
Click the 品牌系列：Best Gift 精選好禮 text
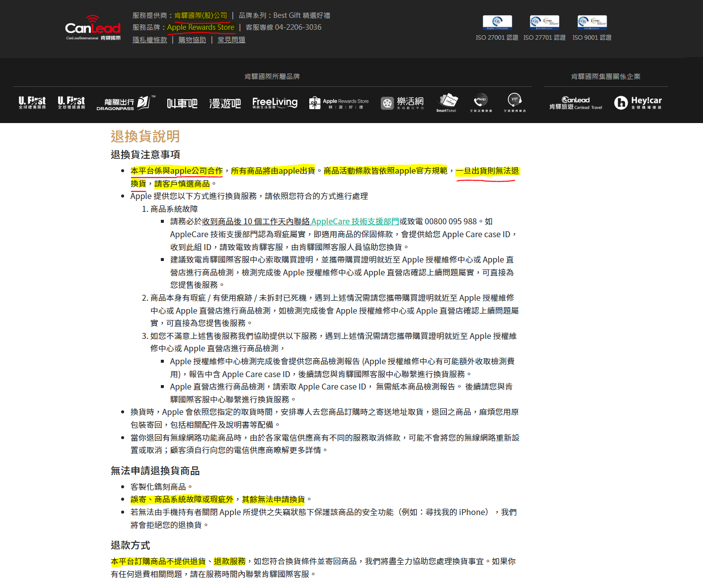point(284,15)
